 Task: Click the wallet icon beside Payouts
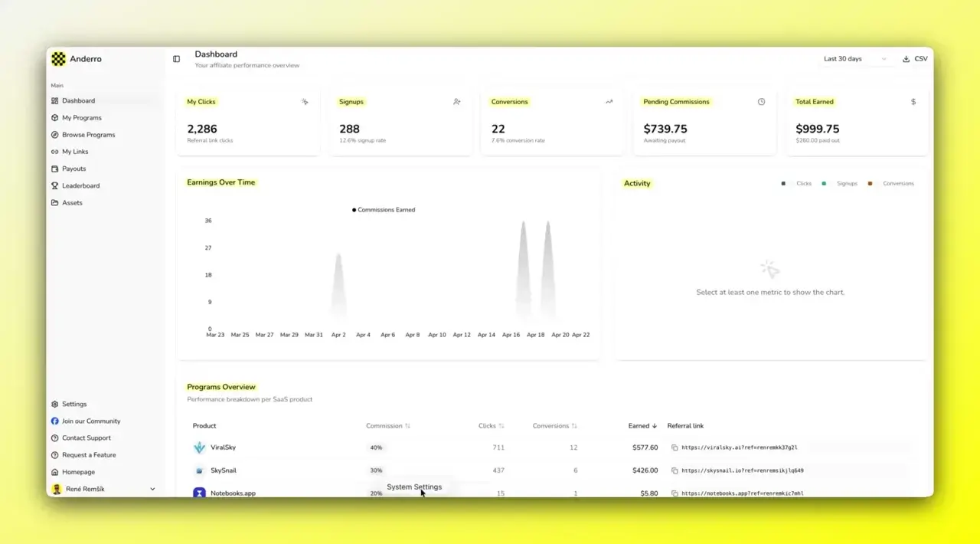point(54,169)
